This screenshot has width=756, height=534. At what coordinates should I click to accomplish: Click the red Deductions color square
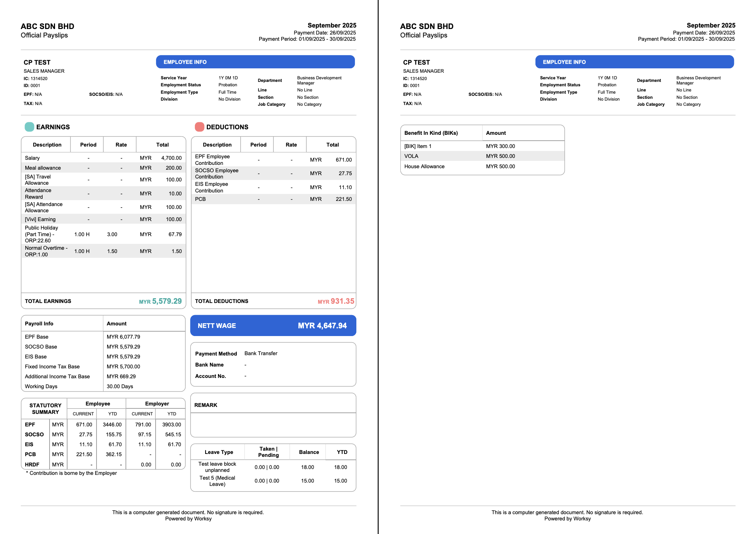coord(199,127)
